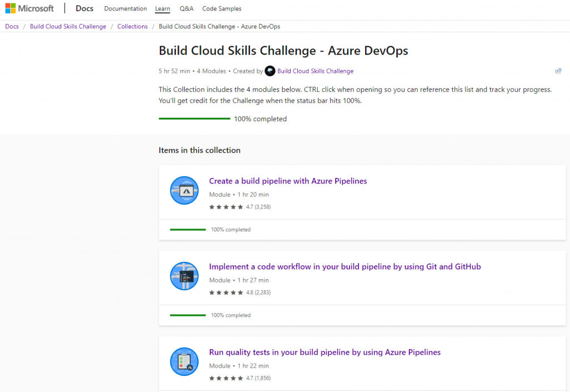Screen dimensions: 570x392
Task: Go to Code Samples in header
Action: coord(222,9)
